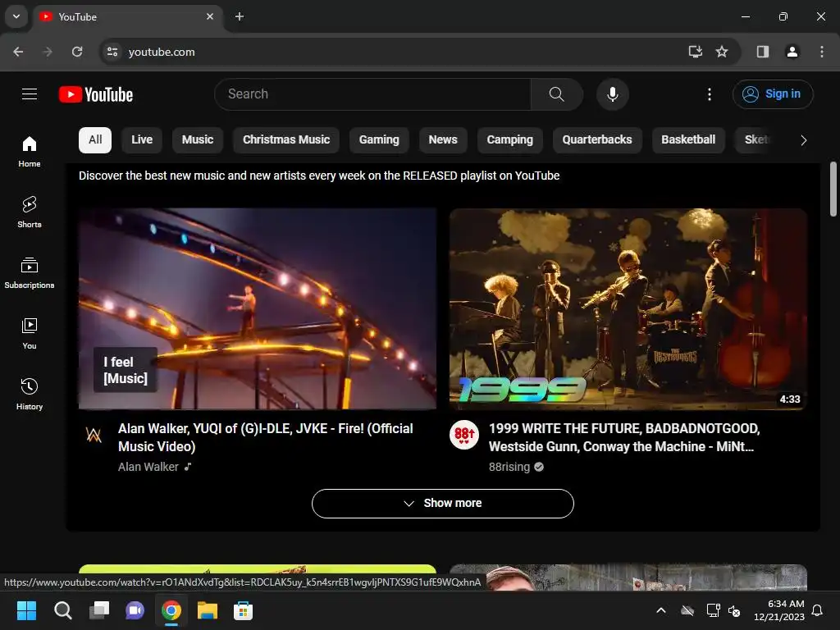840x630 pixels.
Task: Select the Live filter chip
Action: [142, 139]
